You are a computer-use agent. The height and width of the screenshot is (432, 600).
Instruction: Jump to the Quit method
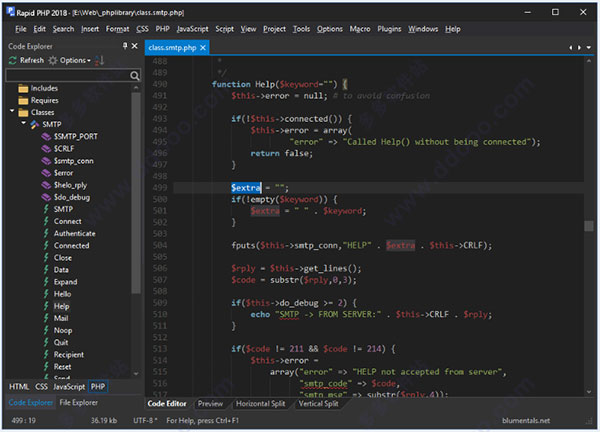(61, 342)
